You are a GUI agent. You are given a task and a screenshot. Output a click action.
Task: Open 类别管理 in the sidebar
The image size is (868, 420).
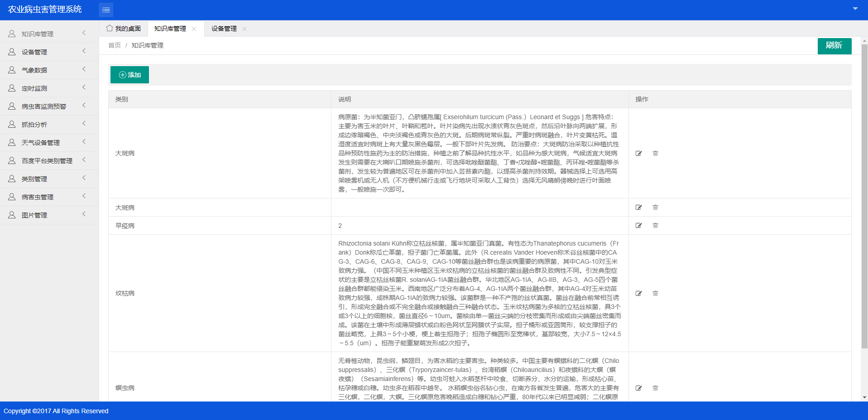[x=34, y=179]
